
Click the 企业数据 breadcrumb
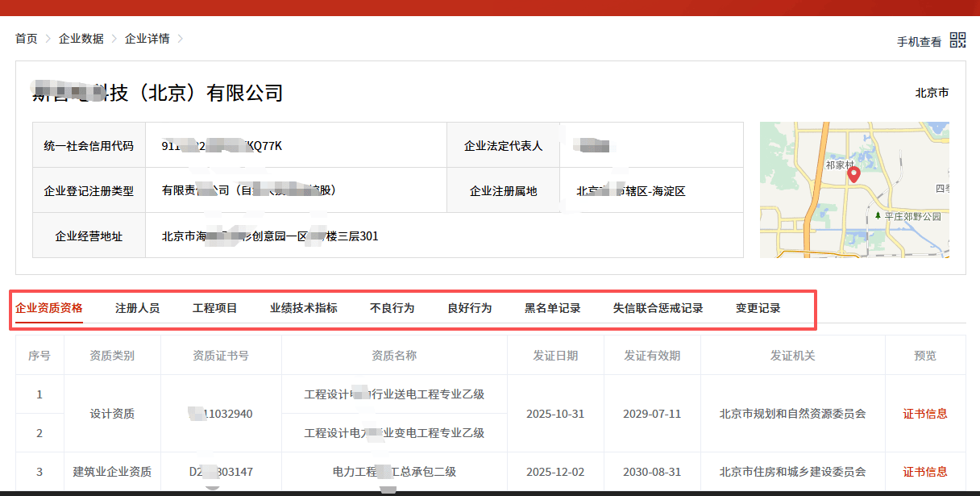pyautogui.click(x=81, y=39)
